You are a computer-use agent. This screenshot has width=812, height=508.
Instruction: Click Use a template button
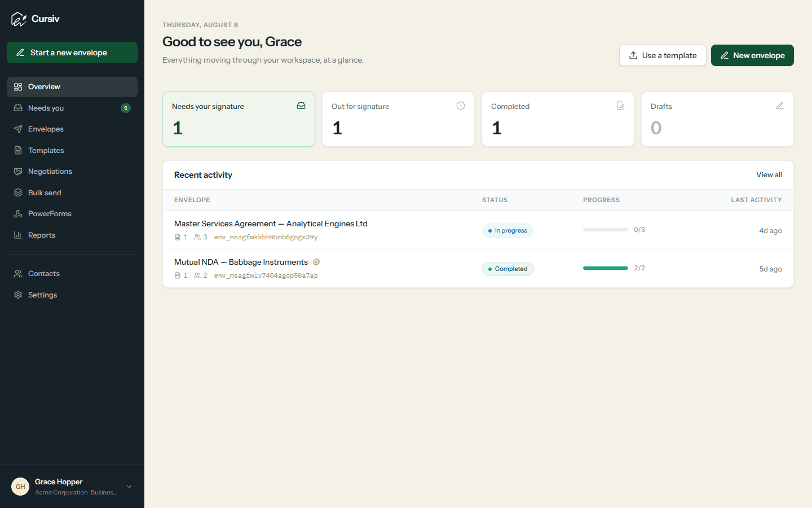(x=663, y=55)
